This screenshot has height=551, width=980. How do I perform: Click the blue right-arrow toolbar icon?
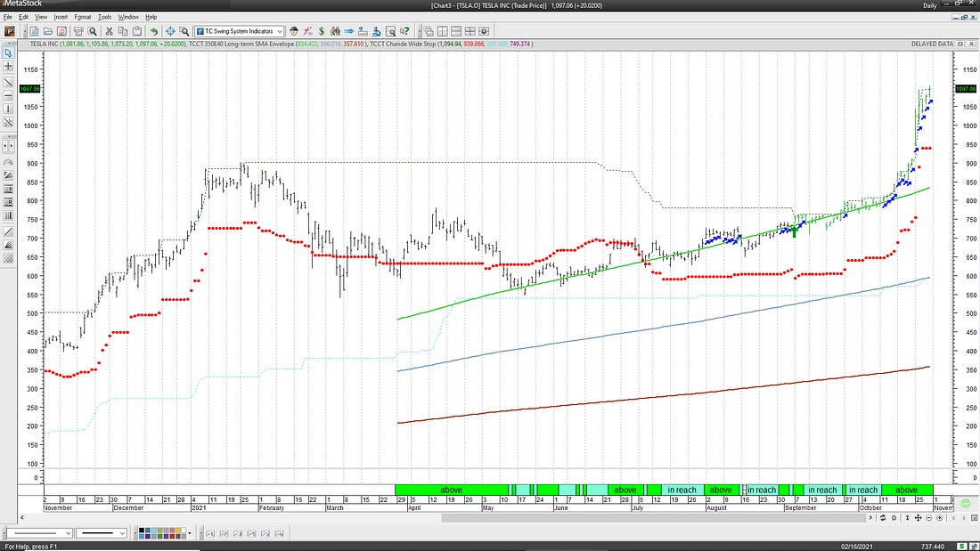click(348, 31)
